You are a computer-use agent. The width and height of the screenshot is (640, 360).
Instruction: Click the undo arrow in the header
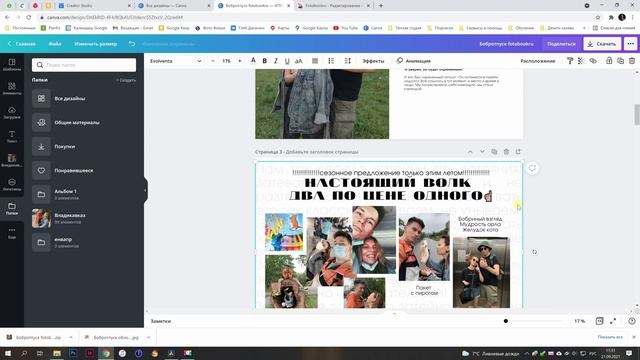click(x=132, y=44)
